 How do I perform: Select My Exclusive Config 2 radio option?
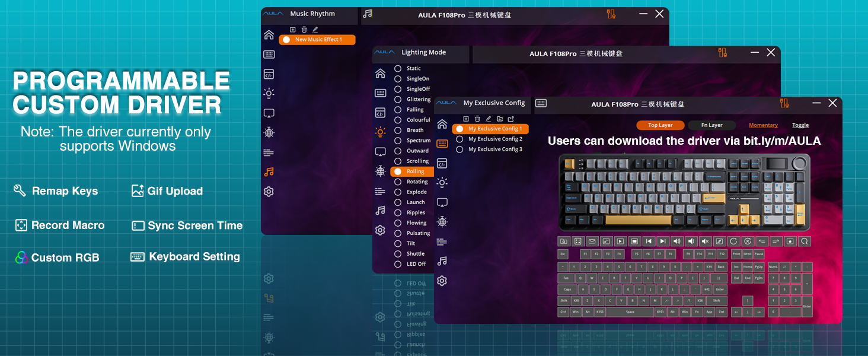point(459,139)
